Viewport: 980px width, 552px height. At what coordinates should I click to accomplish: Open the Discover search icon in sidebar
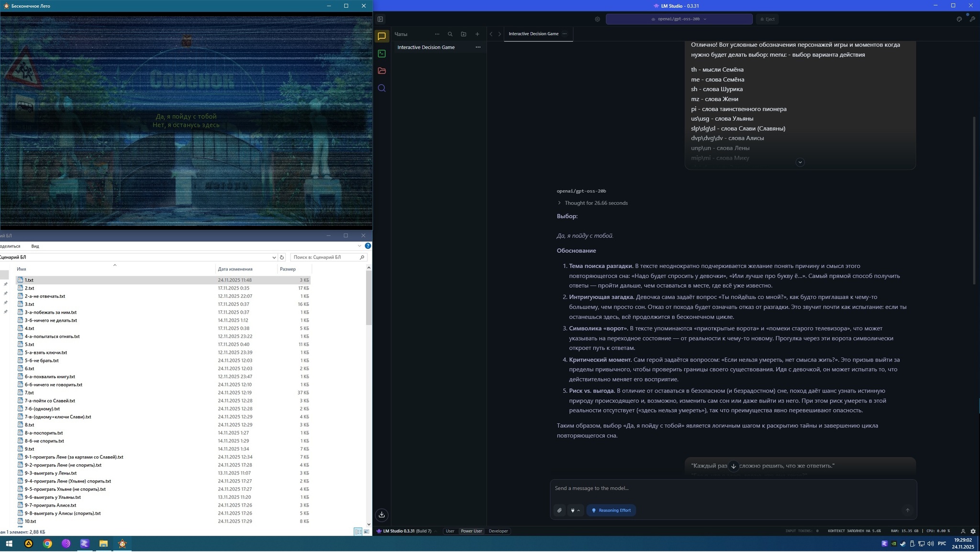(381, 88)
